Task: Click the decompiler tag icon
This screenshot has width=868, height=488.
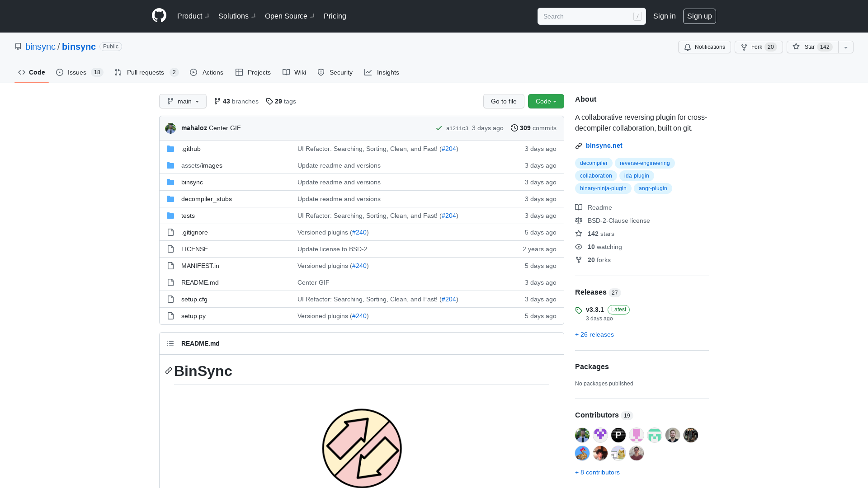Action: click(594, 163)
